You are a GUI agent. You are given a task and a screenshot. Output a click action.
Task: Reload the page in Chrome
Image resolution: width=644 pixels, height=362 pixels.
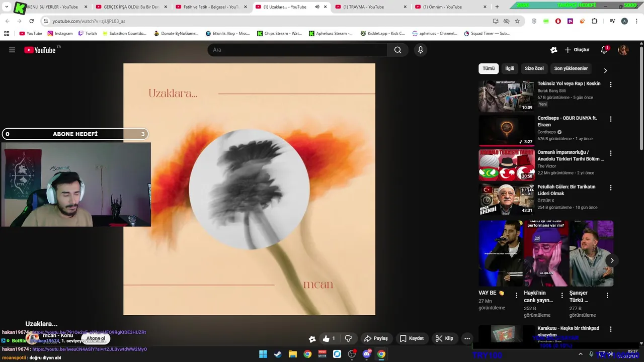31,21
